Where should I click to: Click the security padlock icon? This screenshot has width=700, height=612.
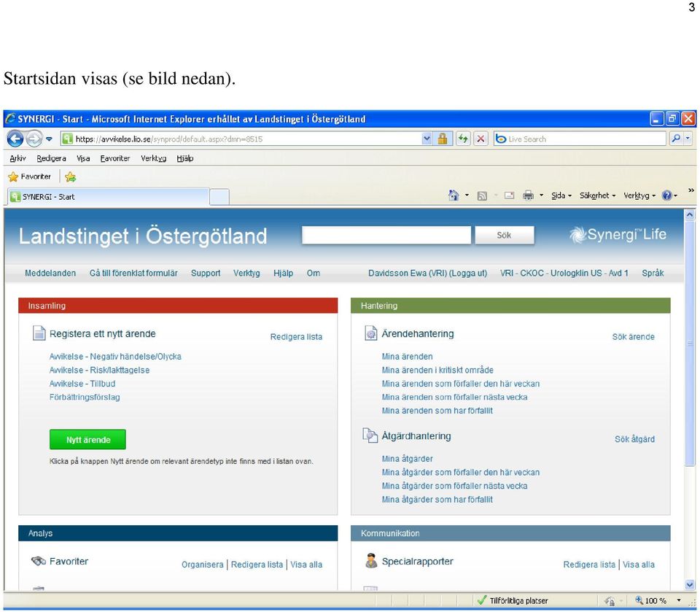(443, 139)
